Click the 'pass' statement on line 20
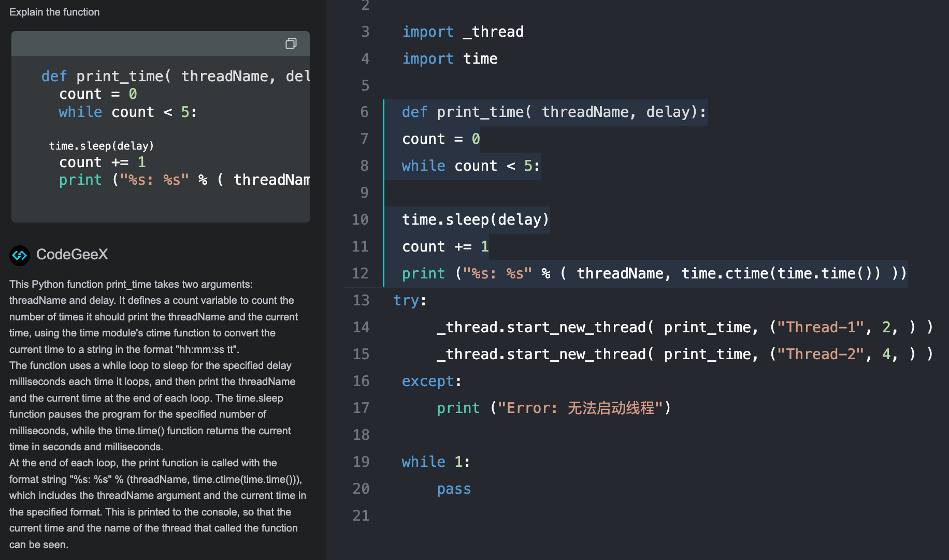This screenshot has height=560, width=949. [x=454, y=489]
